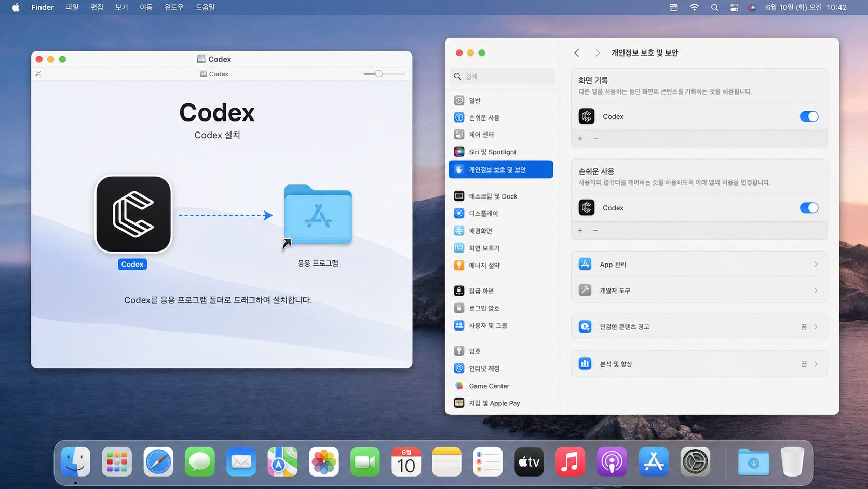Open App 관리 row

(x=699, y=265)
